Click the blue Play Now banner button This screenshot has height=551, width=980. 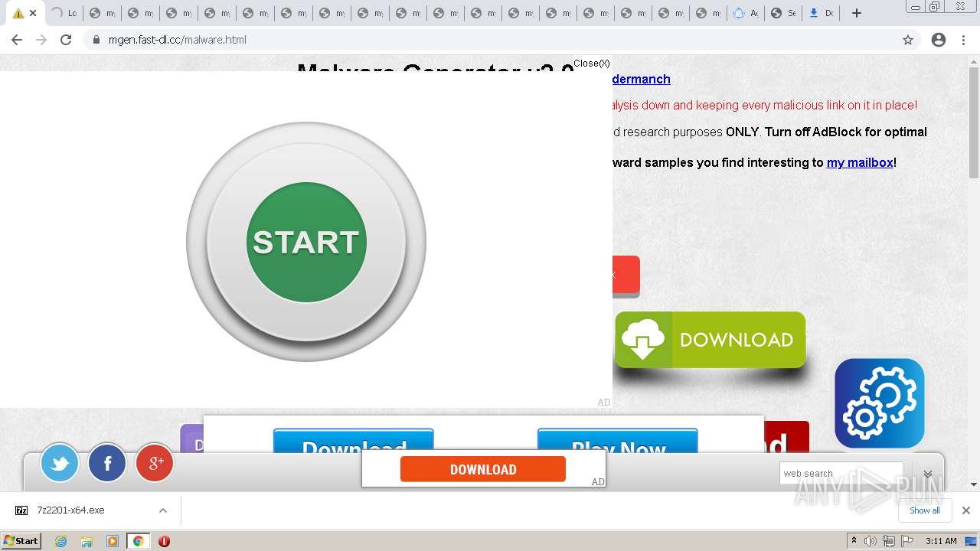click(618, 442)
